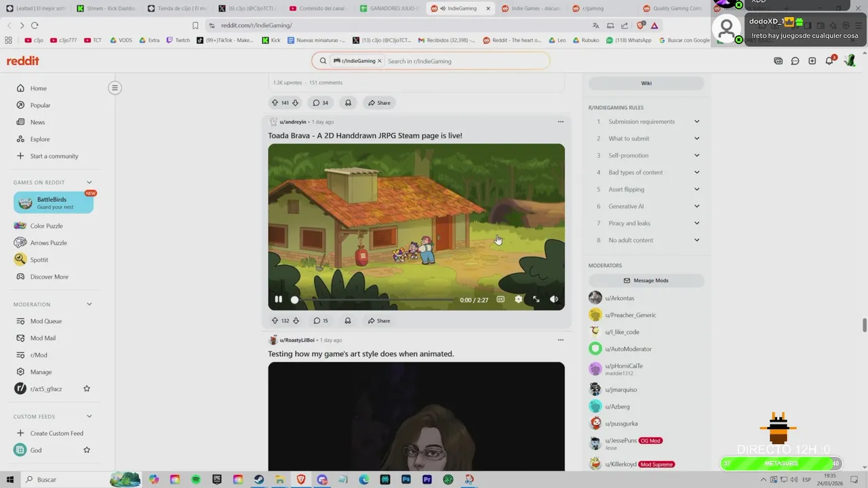This screenshot has width=868, height=488.
Task: Open the advertise icon in Reddit header
Action: point(778,61)
